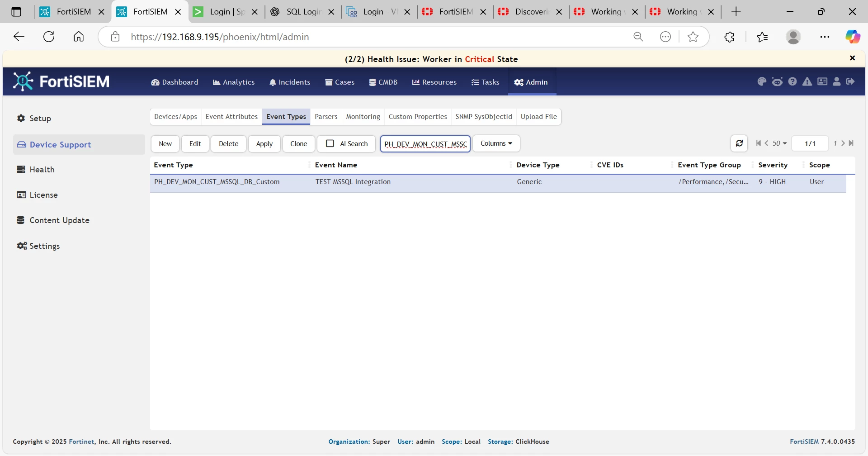The height and width of the screenshot is (456, 868).
Task: Expand the Columns dropdown
Action: click(x=496, y=143)
